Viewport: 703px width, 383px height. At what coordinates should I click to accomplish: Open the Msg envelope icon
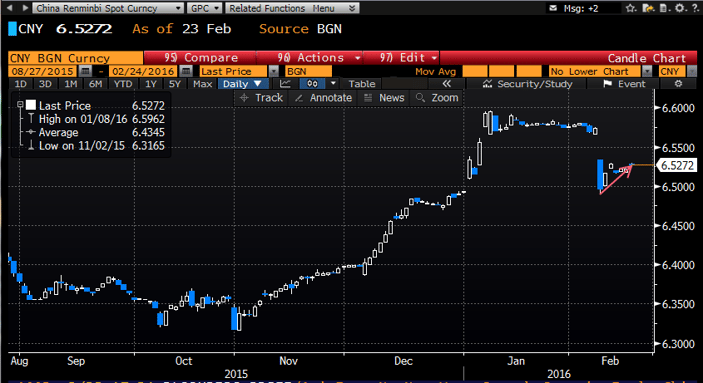553,8
